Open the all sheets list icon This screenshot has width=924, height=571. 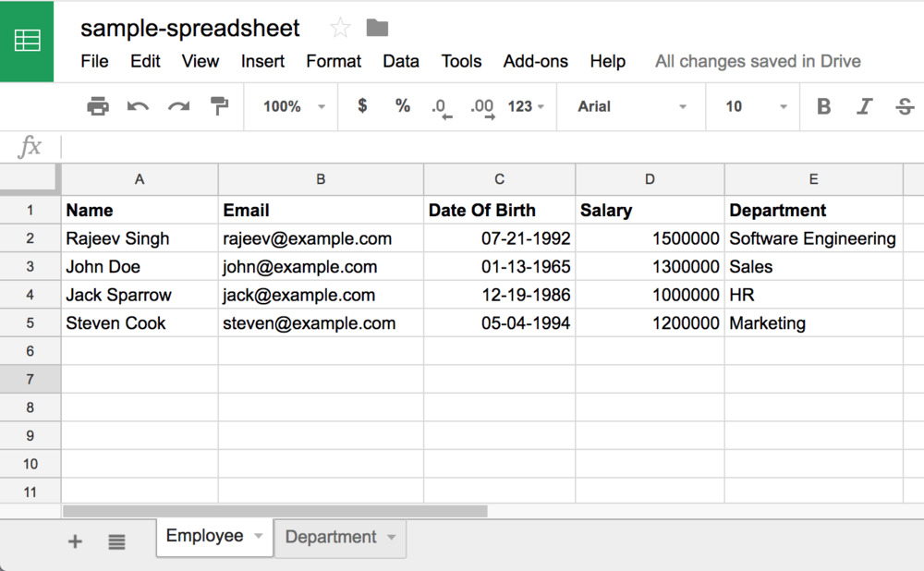click(x=116, y=541)
